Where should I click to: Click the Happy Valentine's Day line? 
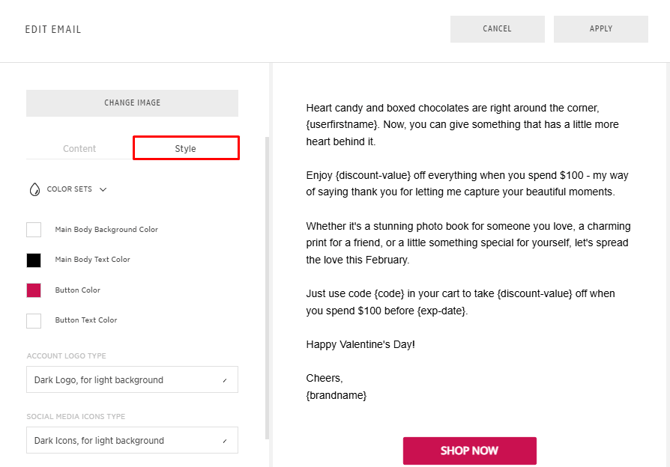360,345
